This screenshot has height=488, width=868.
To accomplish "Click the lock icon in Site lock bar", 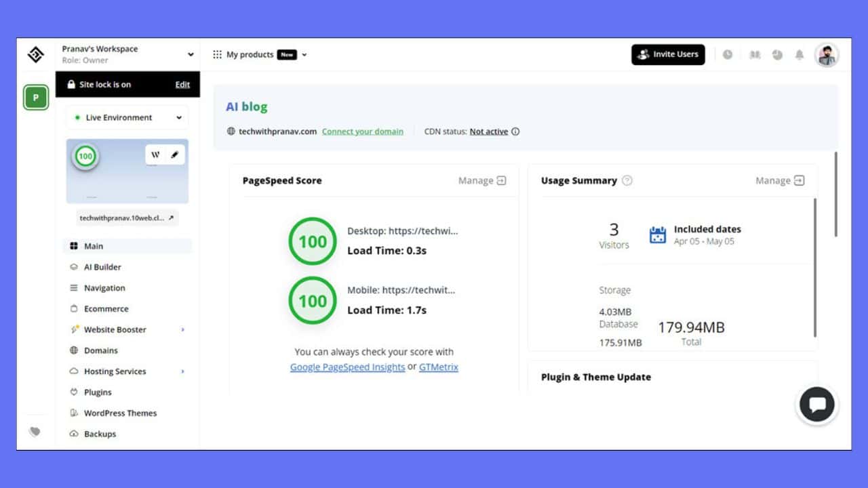I will pyautogui.click(x=71, y=84).
